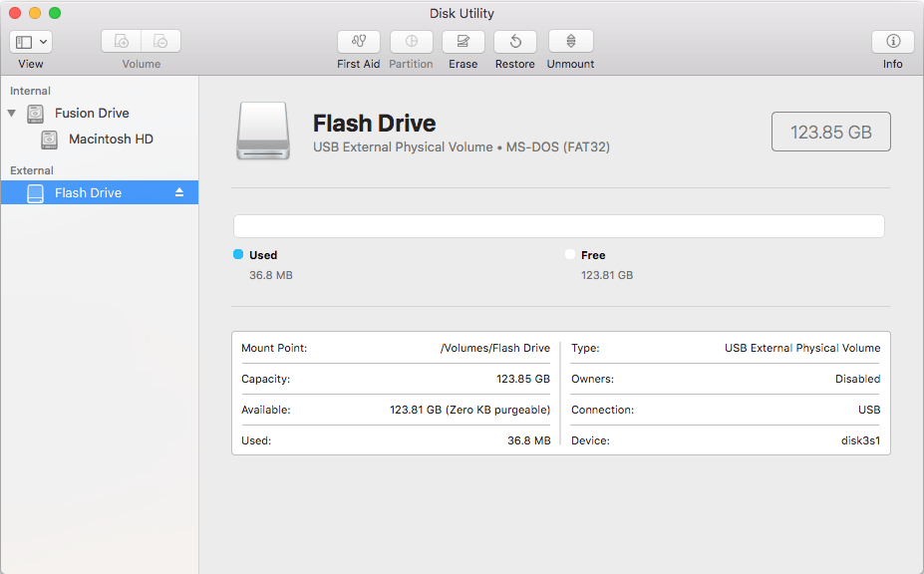Click the Type 'USB External Physical Volume' value
Image resolution: width=924 pixels, height=574 pixels.
[x=802, y=349]
